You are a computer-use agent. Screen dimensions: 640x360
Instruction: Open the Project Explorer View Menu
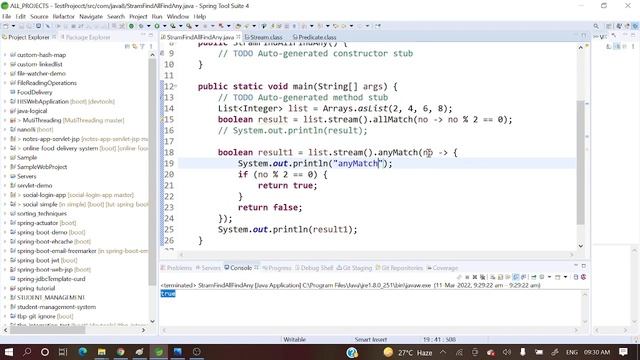(x=150, y=46)
